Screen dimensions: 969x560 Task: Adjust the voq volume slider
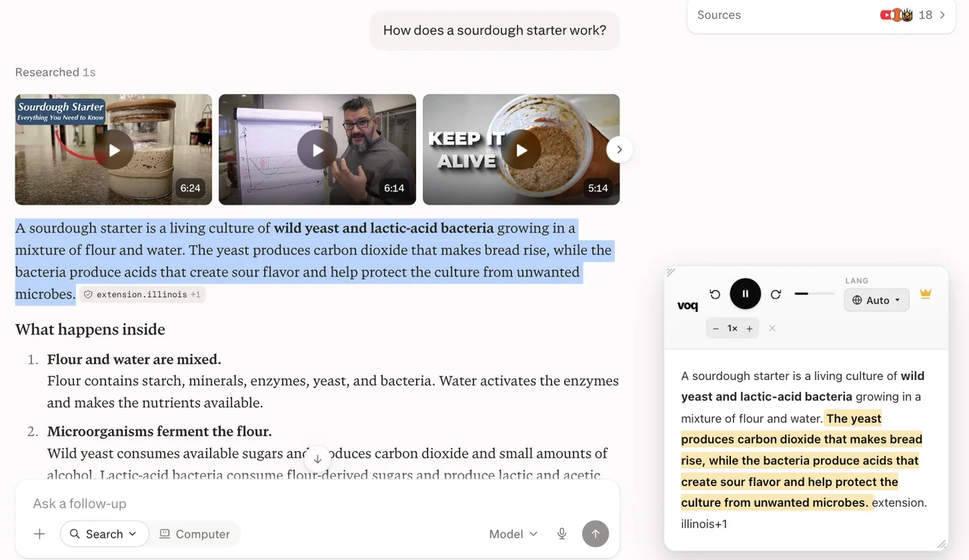[x=814, y=293]
